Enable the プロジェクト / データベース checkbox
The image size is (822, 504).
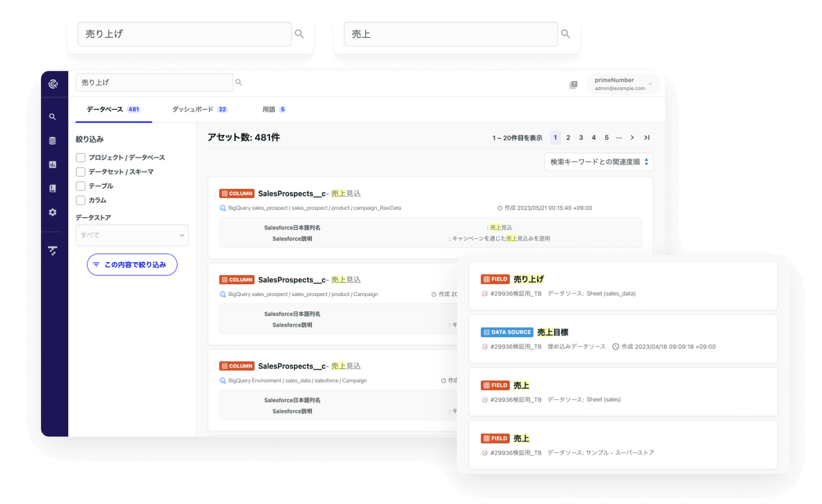[81, 158]
